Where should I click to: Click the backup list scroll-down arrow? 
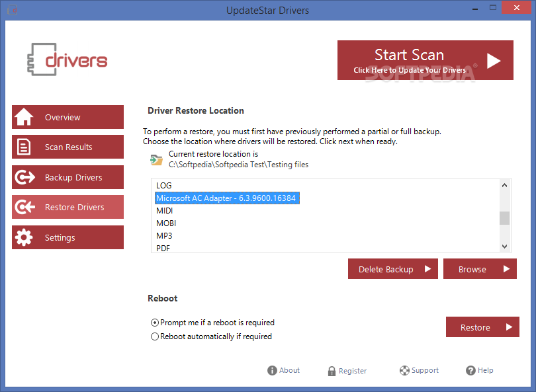tap(504, 246)
